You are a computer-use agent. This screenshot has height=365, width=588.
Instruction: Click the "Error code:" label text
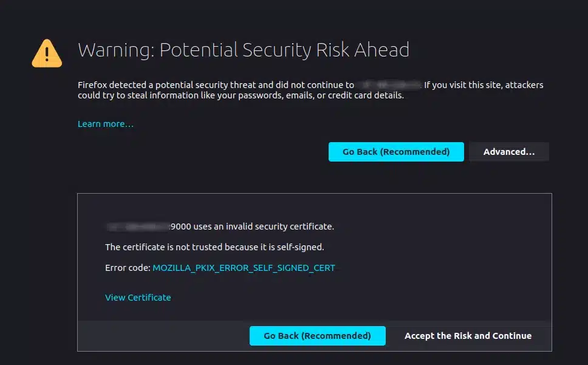coord(127,268)
